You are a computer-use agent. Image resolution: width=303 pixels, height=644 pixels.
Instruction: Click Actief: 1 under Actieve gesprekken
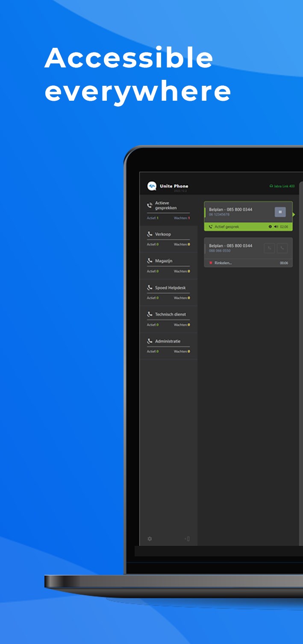coord(153,218)
